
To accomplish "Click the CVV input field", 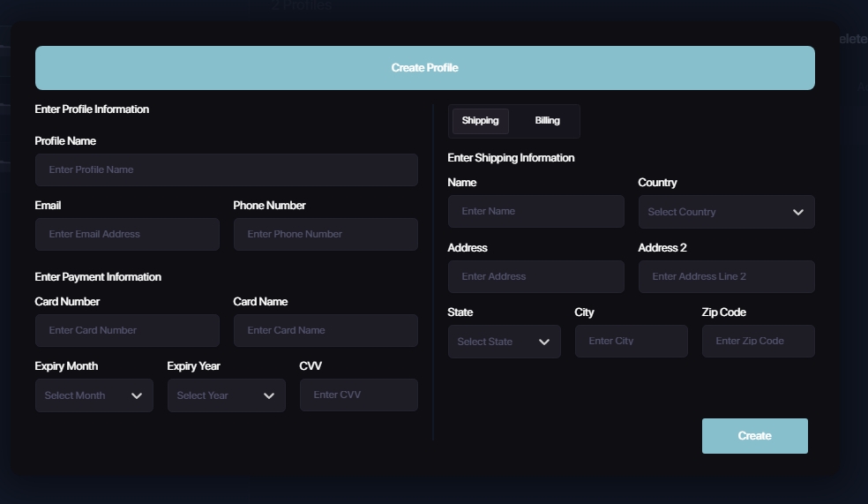I will [358, 395].
